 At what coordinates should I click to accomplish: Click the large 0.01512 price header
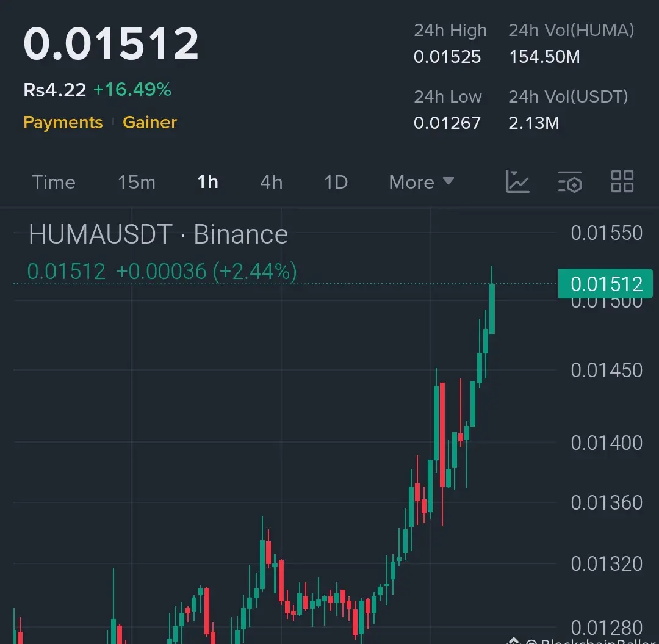tap(110, 43)
